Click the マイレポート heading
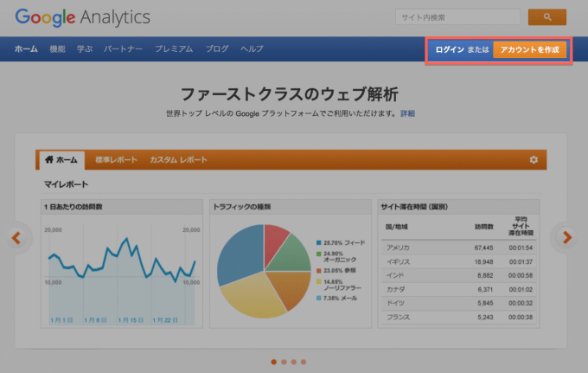588x373 pixels. click(x=66, y=184)
